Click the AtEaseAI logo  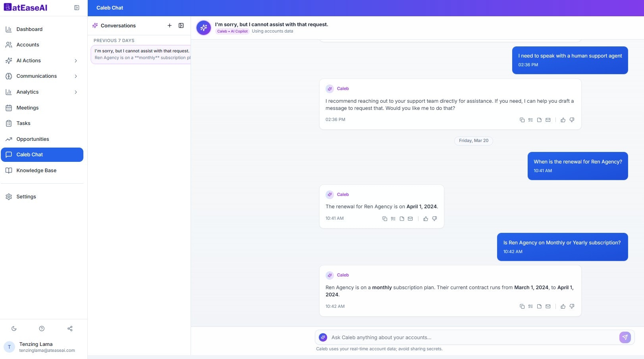tap(26, 8)
